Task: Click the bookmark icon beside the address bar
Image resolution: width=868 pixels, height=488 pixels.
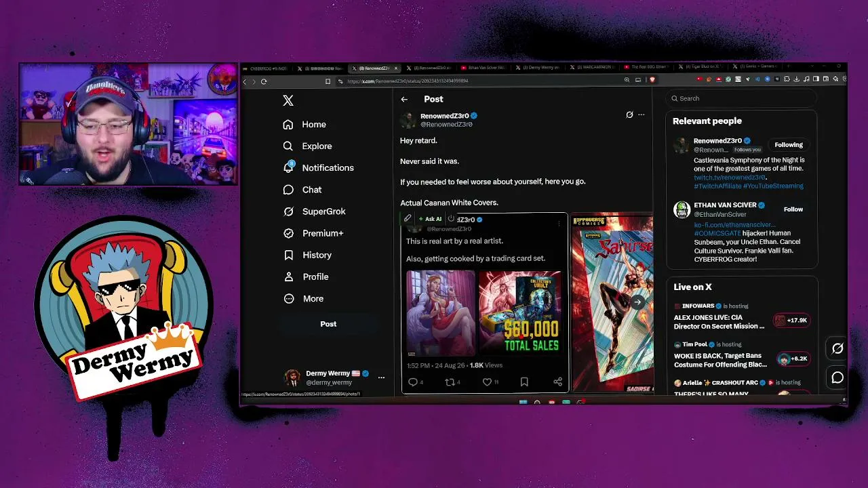Action: [328, 82]
